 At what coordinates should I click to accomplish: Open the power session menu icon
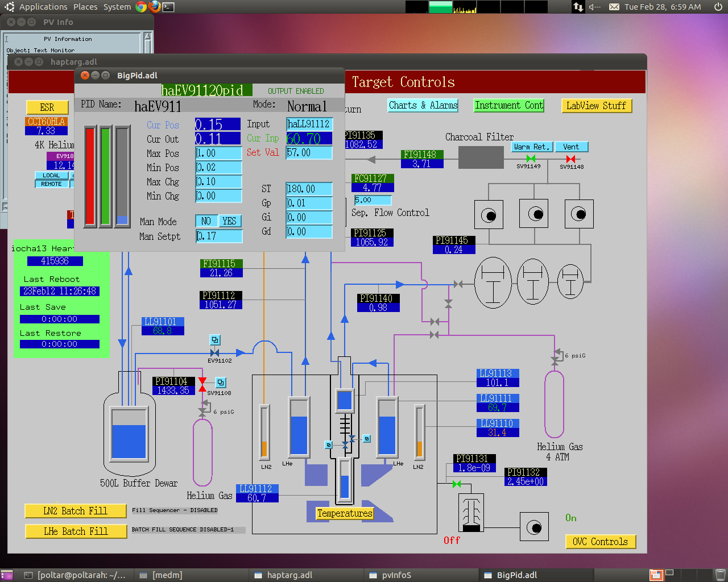tap(718, 7)
